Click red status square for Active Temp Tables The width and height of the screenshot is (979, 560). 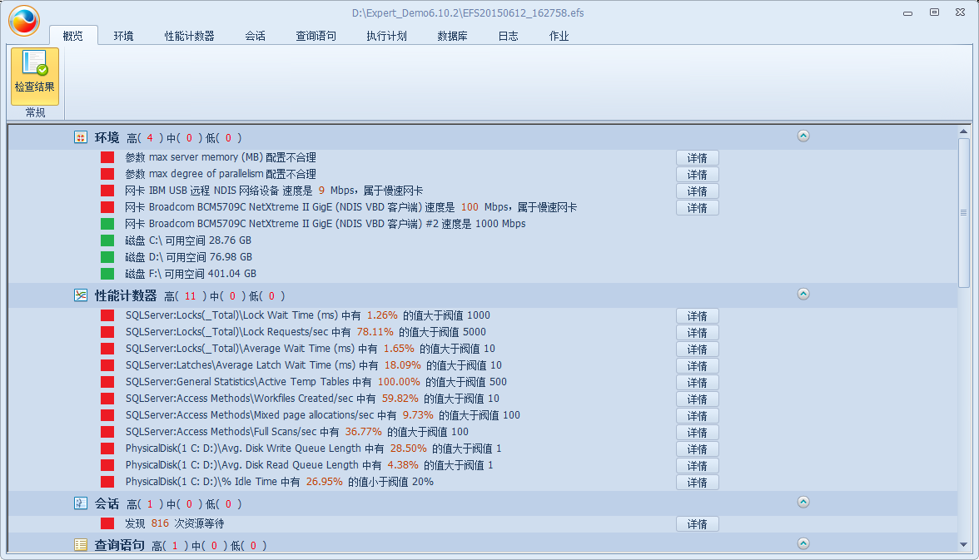click(x=107, y=382)
